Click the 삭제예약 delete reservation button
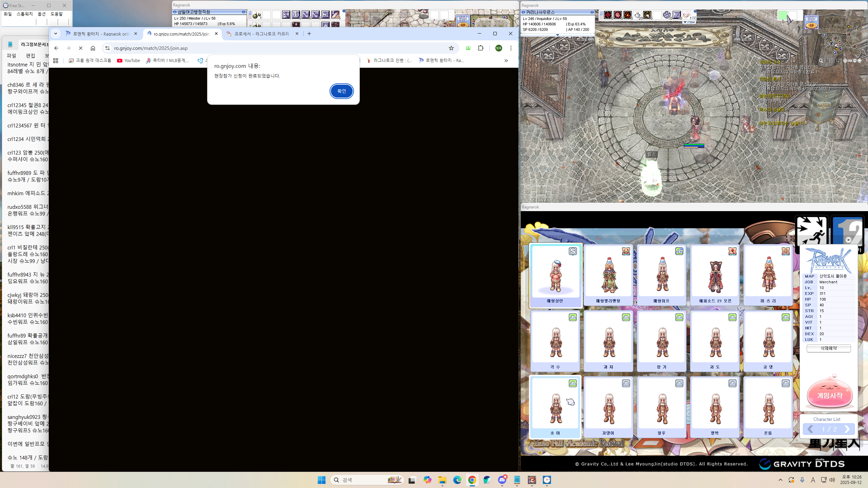The width and height of the screenshot is (868, 488). pos(828,348)
